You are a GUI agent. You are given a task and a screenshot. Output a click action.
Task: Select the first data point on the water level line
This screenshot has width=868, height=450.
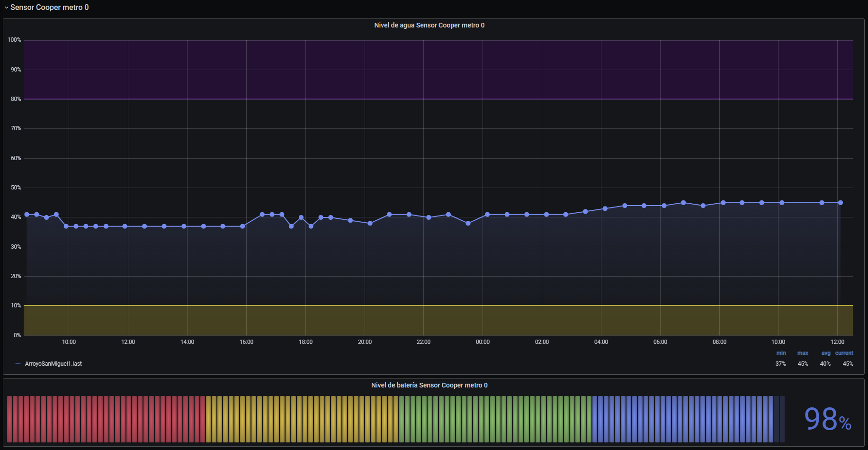tap(27, 215)
